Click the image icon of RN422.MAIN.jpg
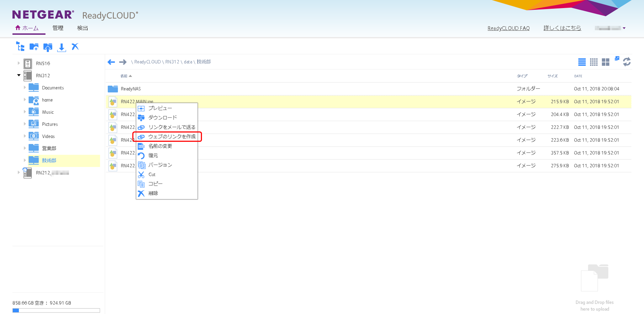The width and height of the screenshot is (644, 314). pyautogui.click(x=113, y=102)
